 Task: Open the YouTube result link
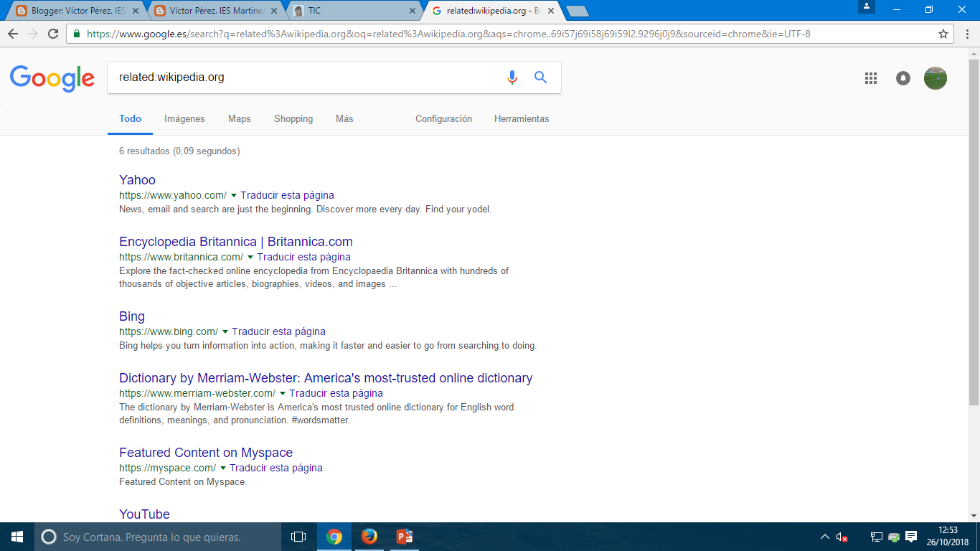tap(144, 514)
